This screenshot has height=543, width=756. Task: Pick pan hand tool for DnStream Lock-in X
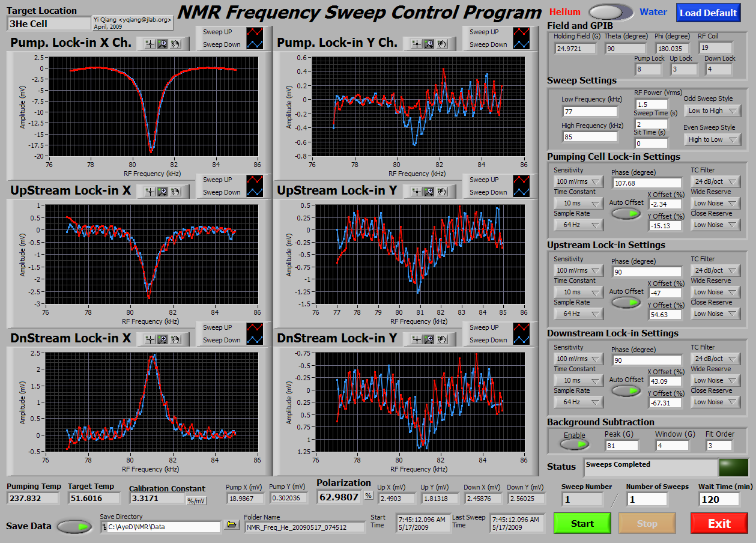coord(175,339)
